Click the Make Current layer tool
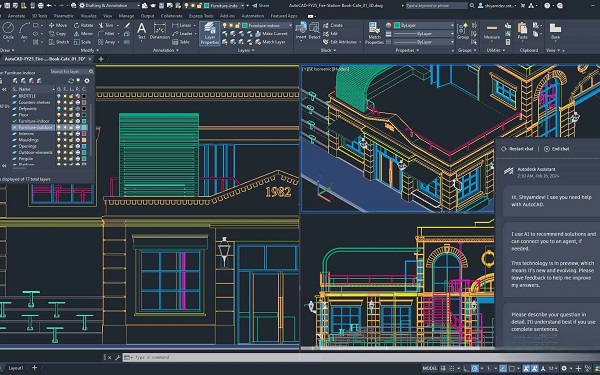This screenshot has width=600, height=375. [x=272, y=34]
